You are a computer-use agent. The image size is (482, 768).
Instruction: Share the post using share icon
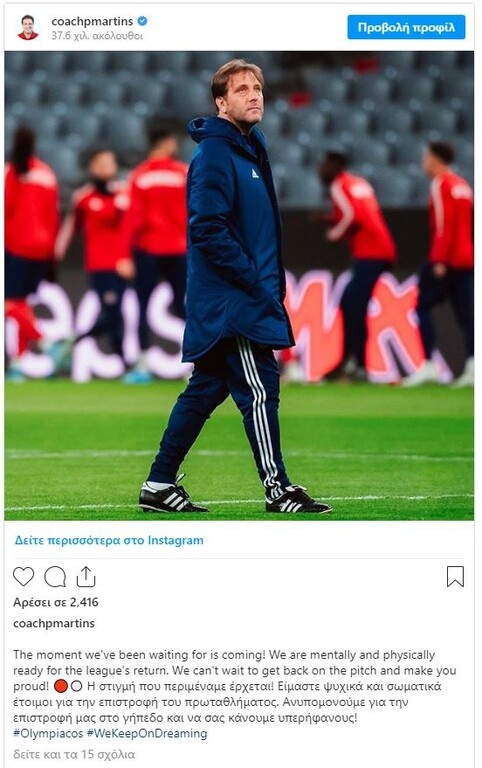86,576
